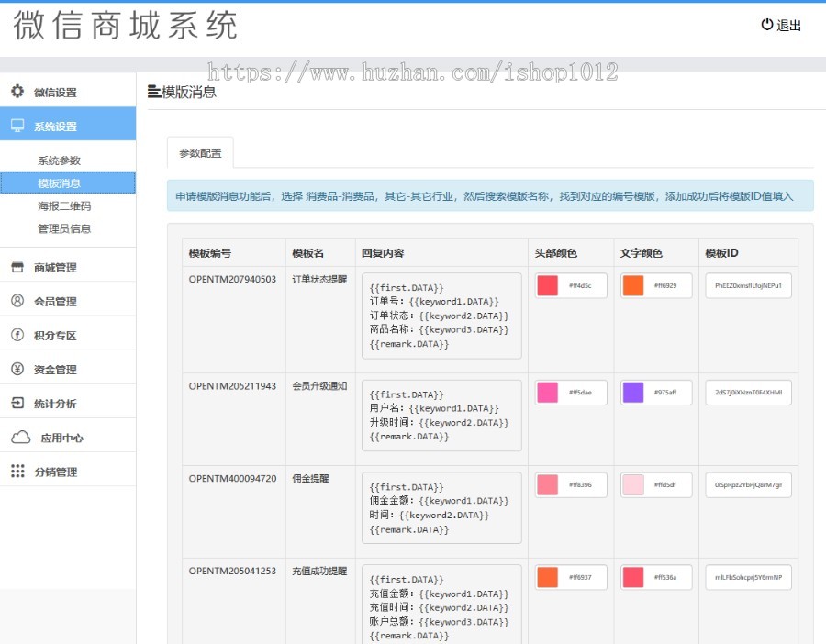Screen dimensions: 826x644
Task: Click the list icon before 模版消息 heading
Action: (154, 92)
